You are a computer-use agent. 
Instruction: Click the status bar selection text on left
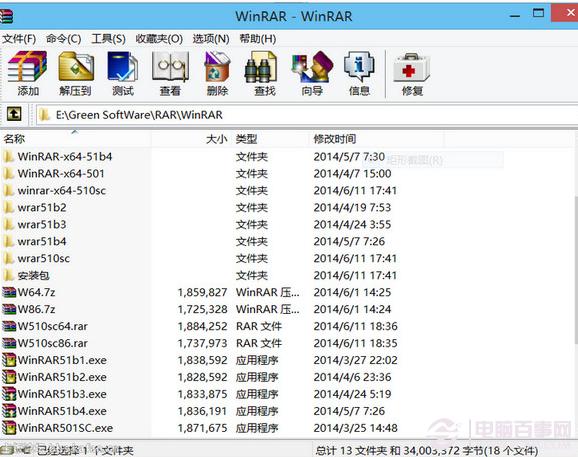pos(86,450)
